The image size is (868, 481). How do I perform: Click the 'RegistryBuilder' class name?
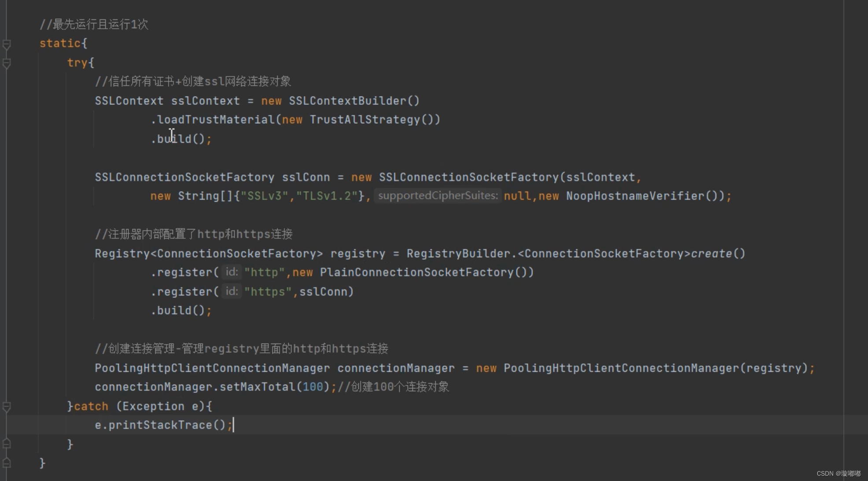458,254
